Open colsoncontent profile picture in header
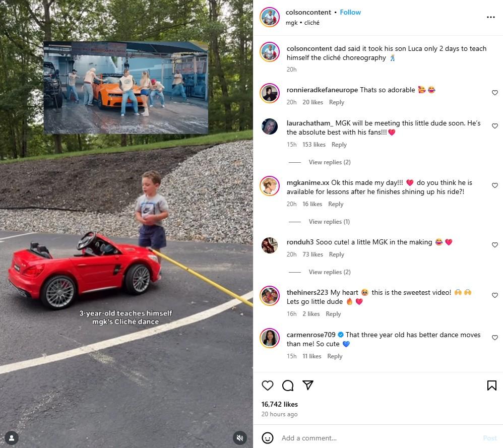 270,17
